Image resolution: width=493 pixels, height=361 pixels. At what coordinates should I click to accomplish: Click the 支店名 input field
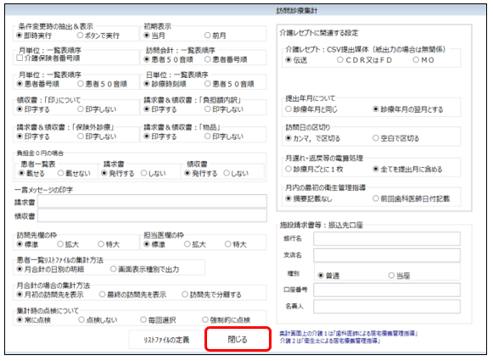pos(387,255)
